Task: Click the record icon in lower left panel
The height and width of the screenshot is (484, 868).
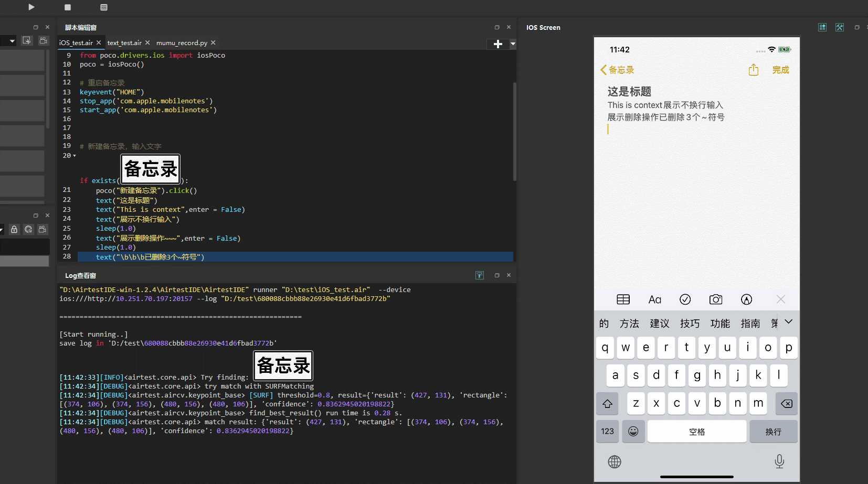Action: (x=43, y=229)
